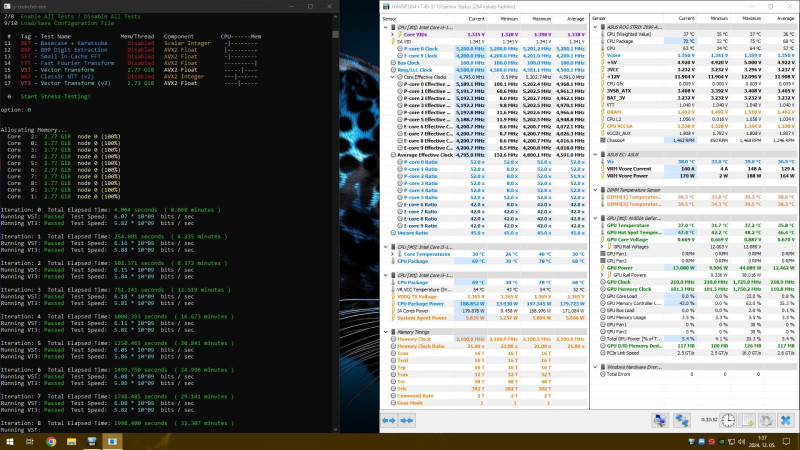Image resolution: width=800 pixels, height=450 pixels.
Task: Expand the GPU Rail Powers row
Action: pos(602,275)
